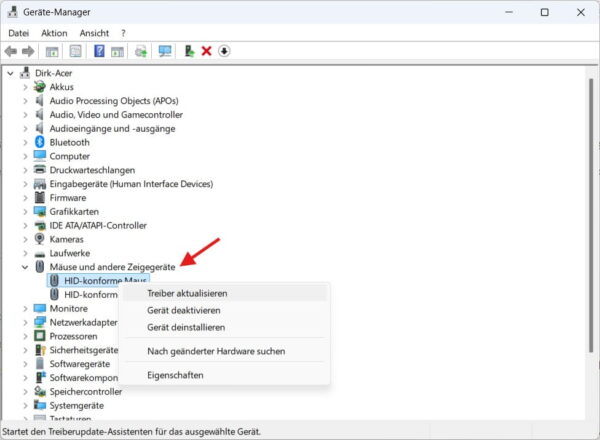Image resolution: width=600 pixels, height=440 pixels.
Task: Click the vertical scrollbar of device tree
Action: (x=591, y=215)
